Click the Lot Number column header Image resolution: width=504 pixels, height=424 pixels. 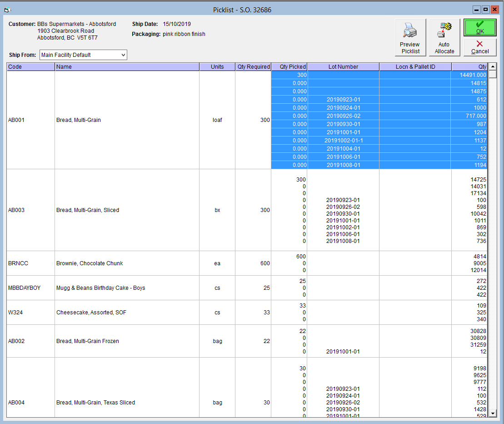[343, 66]
